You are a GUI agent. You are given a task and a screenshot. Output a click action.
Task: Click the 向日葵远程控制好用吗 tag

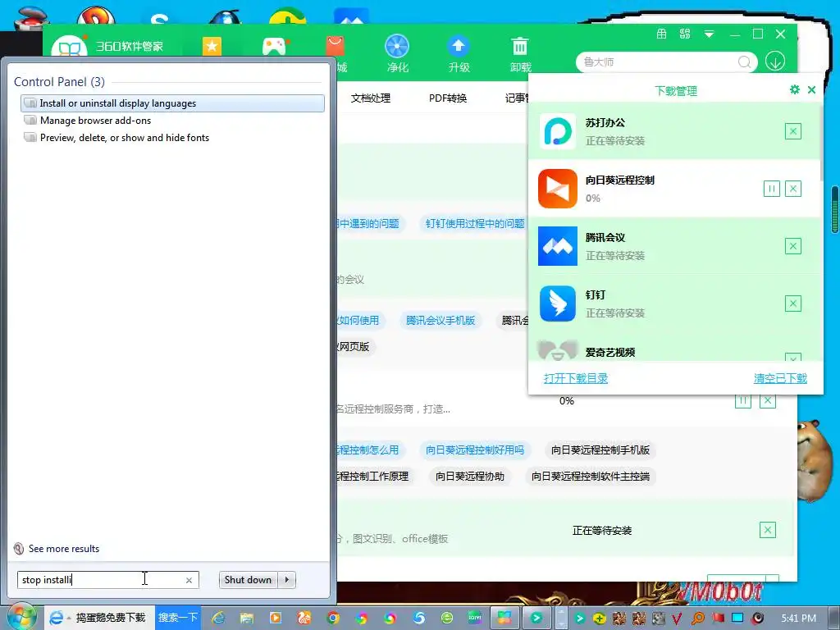[475, 450]
